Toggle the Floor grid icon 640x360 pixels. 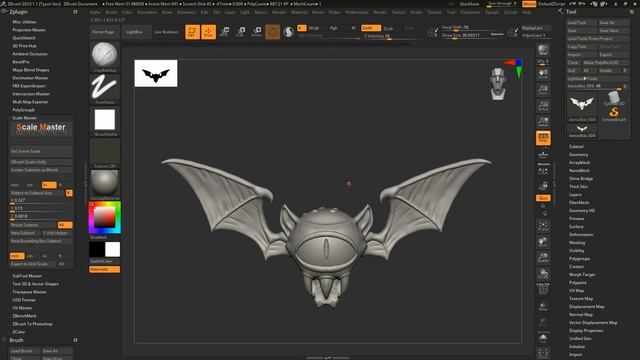click(x=543, y=155)
